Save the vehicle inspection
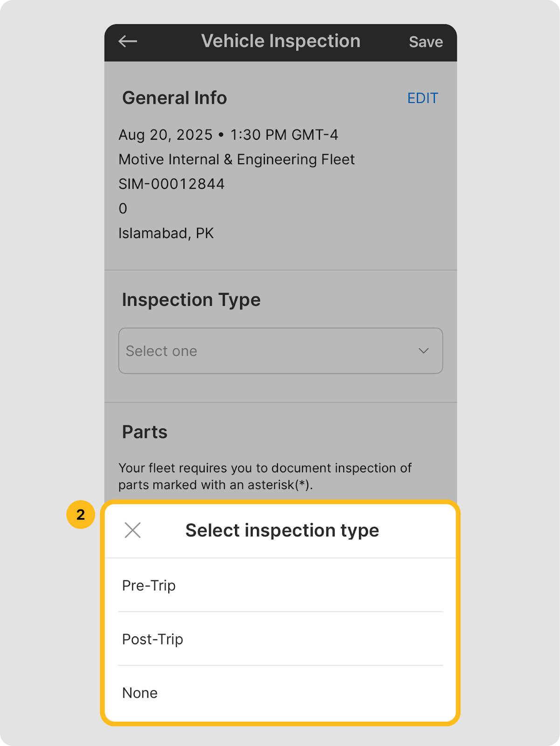560x746 pixels. click(x=425, y=42)
